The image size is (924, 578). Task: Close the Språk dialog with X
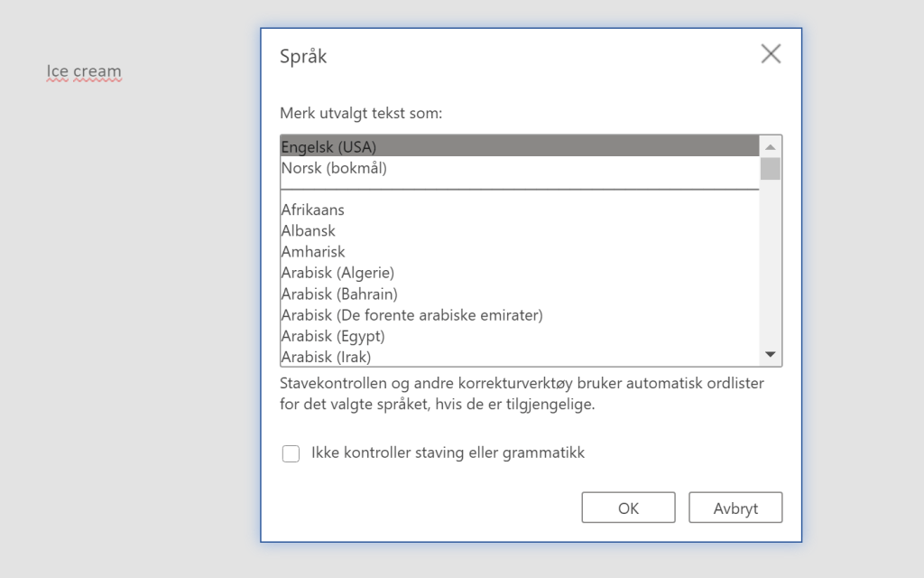[x=771, y=54]
